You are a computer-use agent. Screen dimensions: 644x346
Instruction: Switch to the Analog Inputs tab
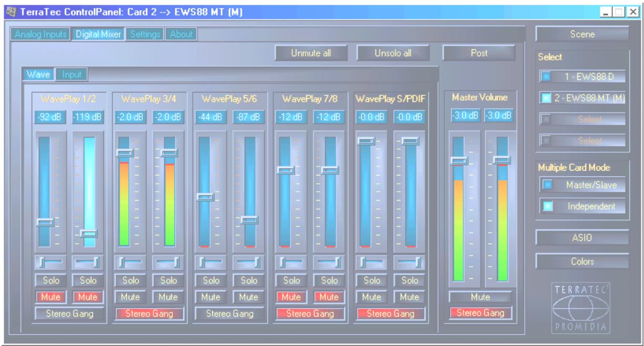[x=39, y=34]
